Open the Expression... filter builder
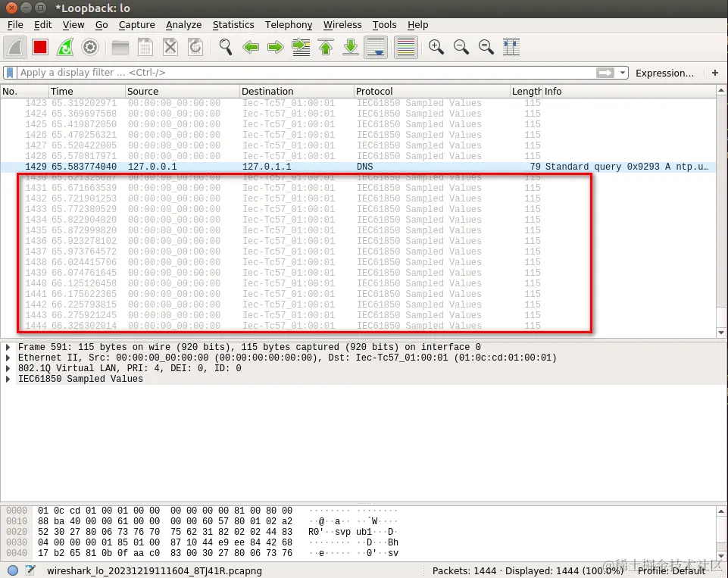The image size is (728, 578). [664, 73]
